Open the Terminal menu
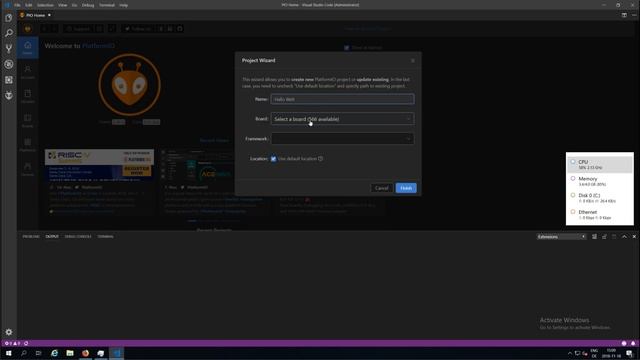 coord(107,5)
